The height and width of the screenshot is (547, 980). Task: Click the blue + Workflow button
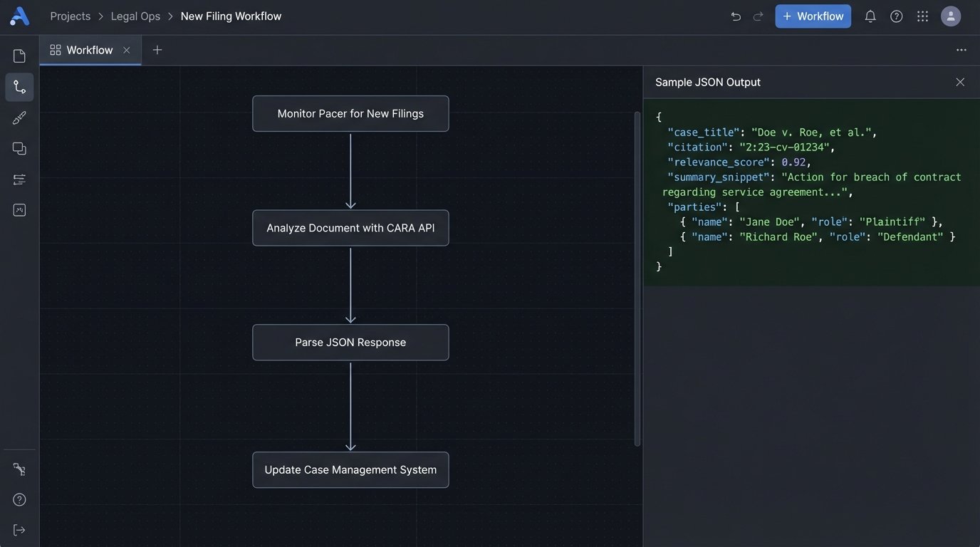click(813, 16)
